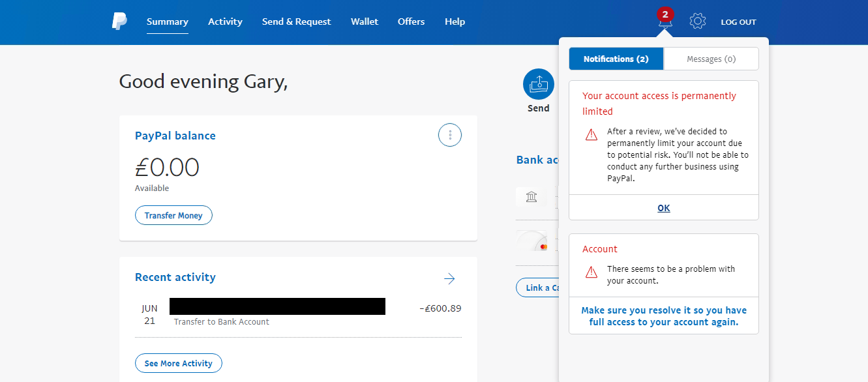Dismiss limitation notice with OK
This screenshot has width=868, height=382.
[664, 208]
